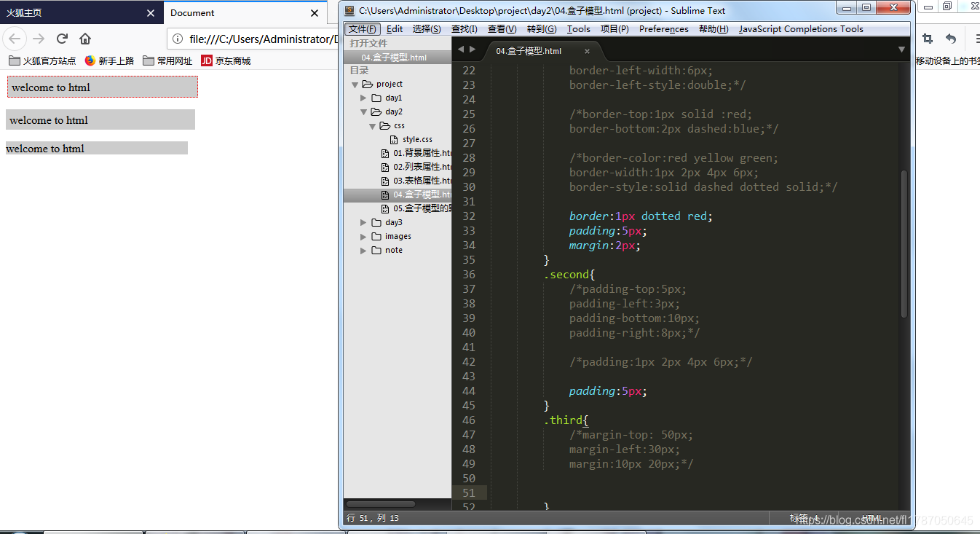Click the day1 folder icon
980x534 pixels.
click(376, 98)
